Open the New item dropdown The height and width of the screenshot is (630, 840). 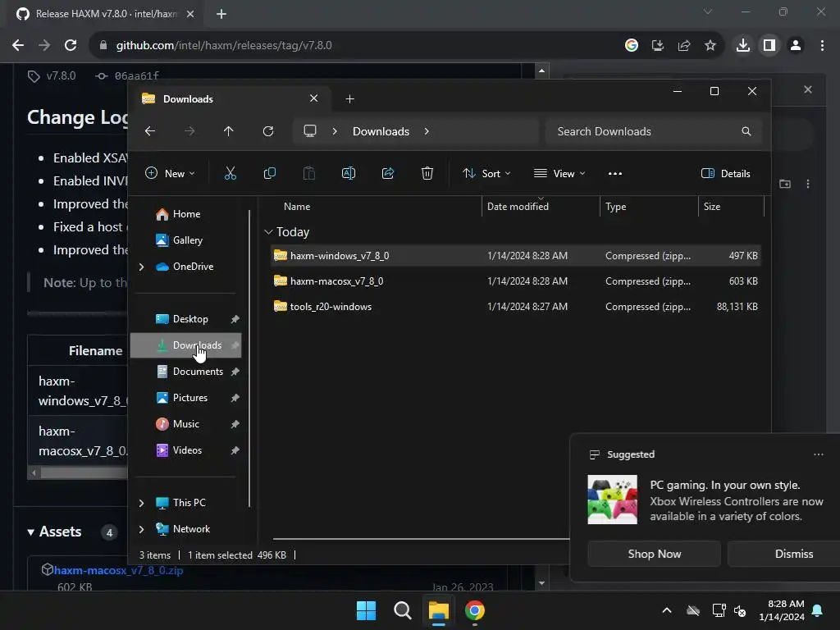[170, 173]
